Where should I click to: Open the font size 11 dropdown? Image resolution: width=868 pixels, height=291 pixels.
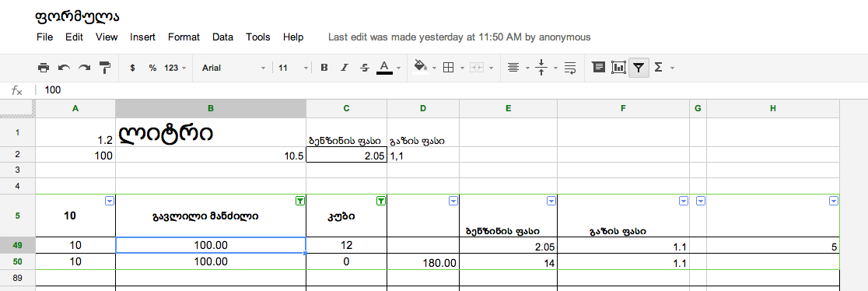293,68
